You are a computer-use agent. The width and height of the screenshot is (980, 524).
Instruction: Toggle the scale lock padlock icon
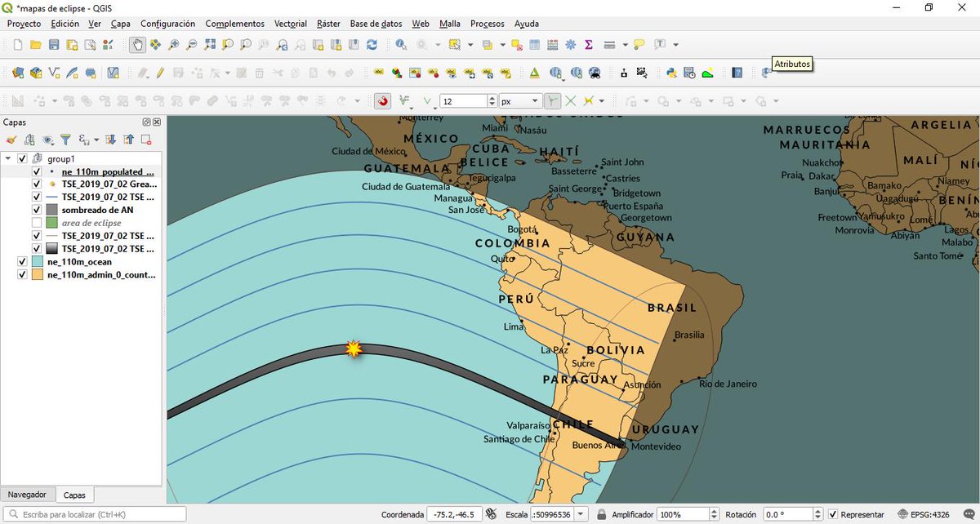pyautogui.click(x=601, y=515)
